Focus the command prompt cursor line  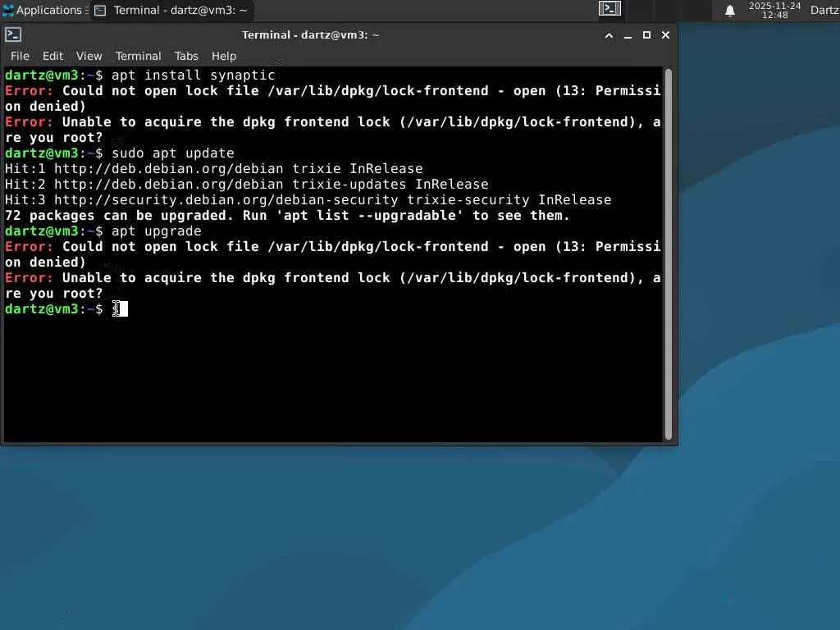click(332, 309)
